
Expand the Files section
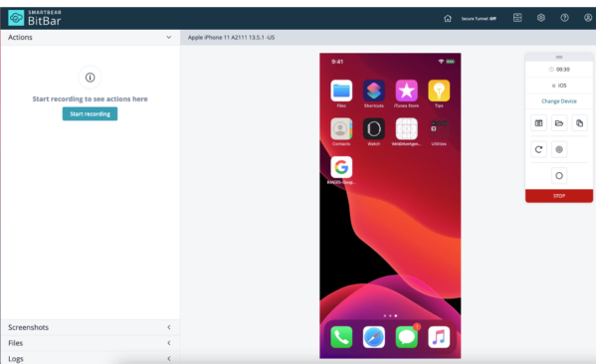click(x=91, y=343)
